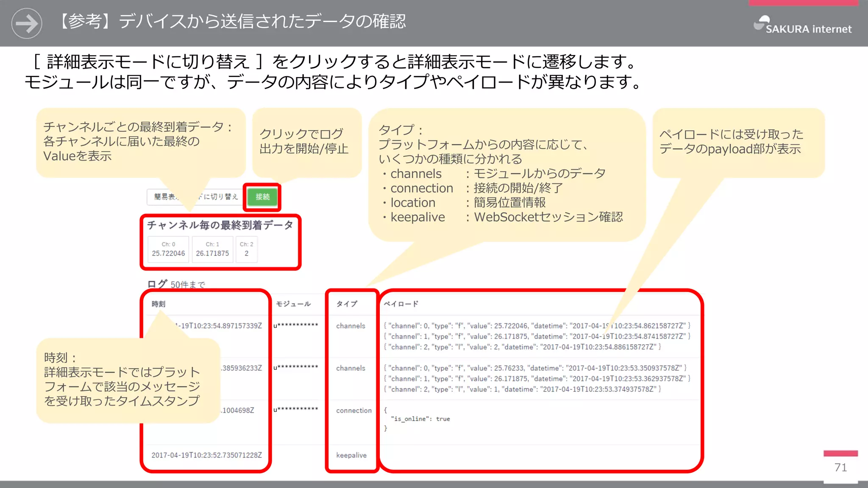Click payload line with datetime 54.874158727Z
This screenshot has width=868, height=488.
coord(537,336)
